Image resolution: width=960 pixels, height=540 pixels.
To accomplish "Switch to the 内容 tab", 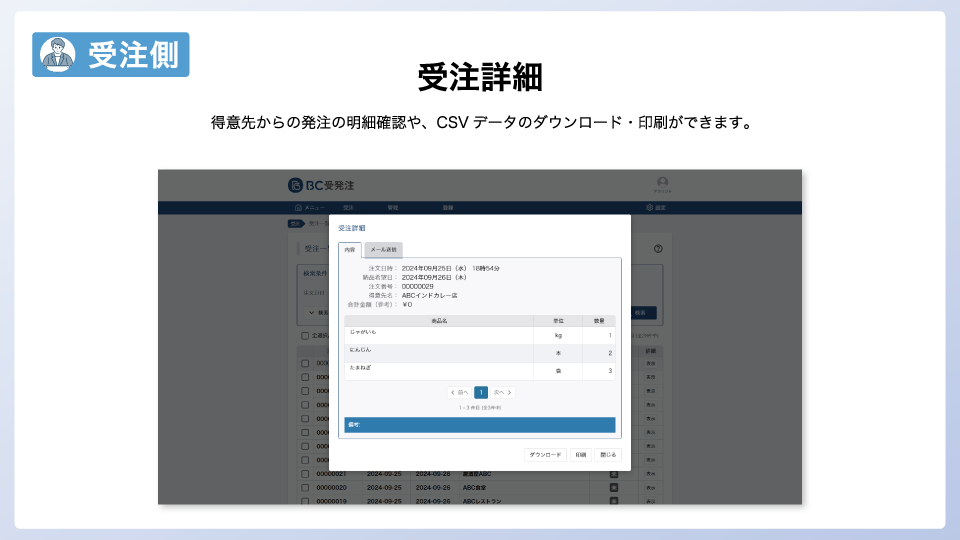I will tap(350, 250).
